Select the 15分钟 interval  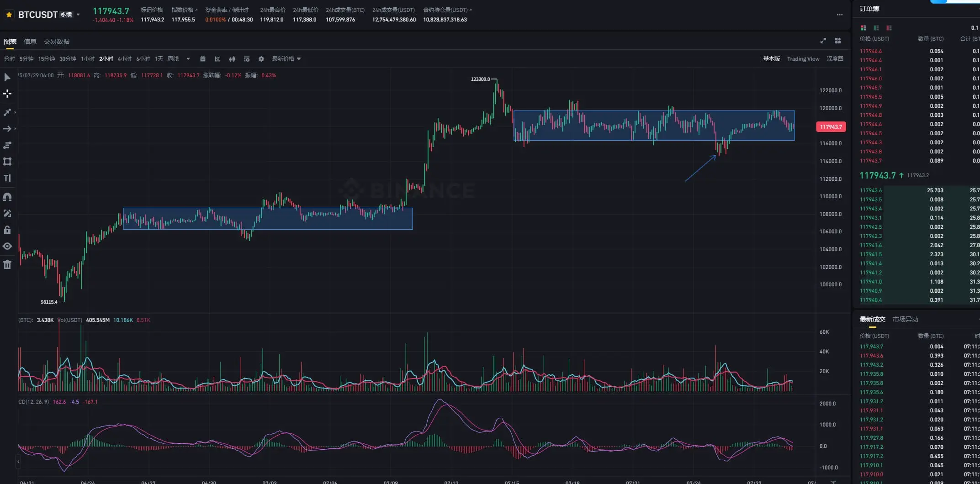[x=47, y=59]
